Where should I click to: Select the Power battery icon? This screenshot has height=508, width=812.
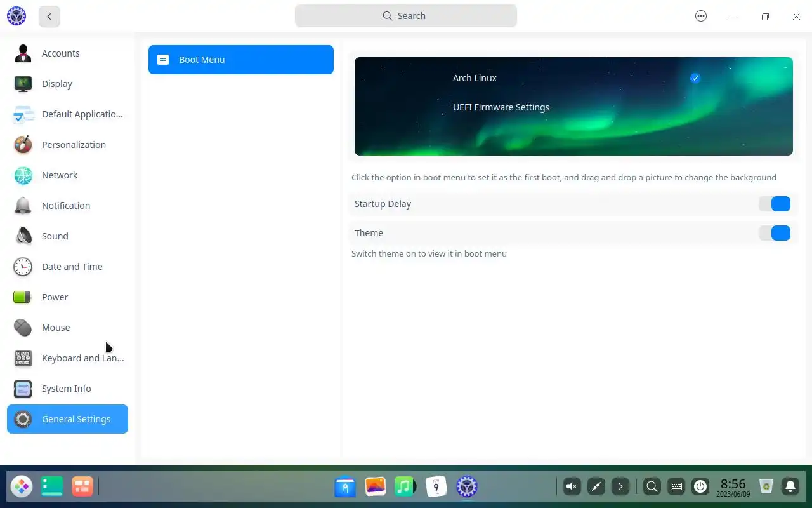[23, 297]
